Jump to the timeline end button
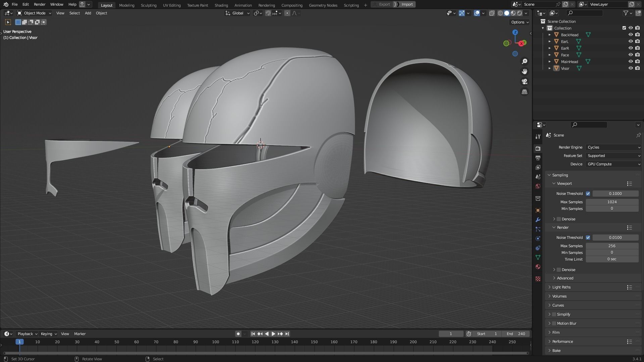The height and width of the screenshot is (362, 644). coord(287,334)
